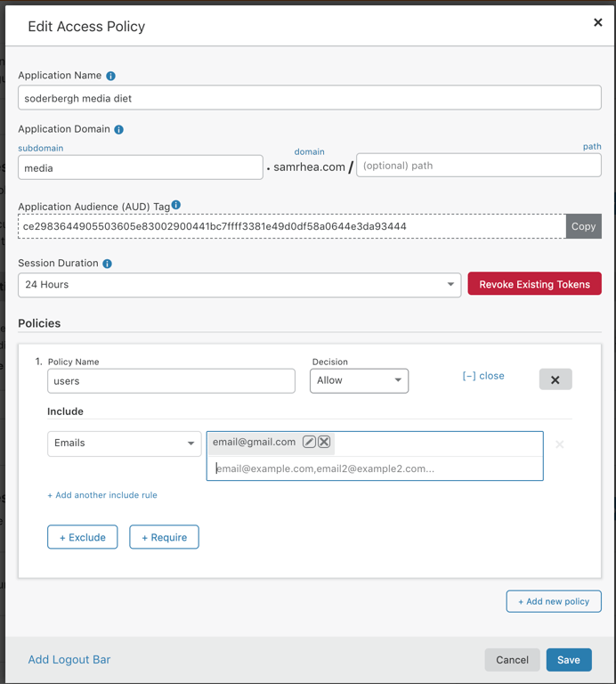Open the Session Duration dropdown
The image size is (616, 684).
(x=239, y=285)
